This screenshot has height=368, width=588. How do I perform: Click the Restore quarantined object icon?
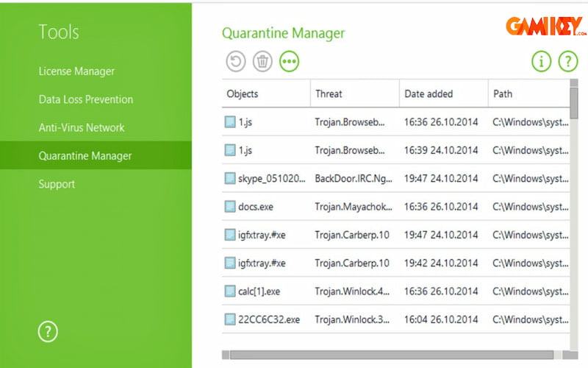(x=236, y=62)
